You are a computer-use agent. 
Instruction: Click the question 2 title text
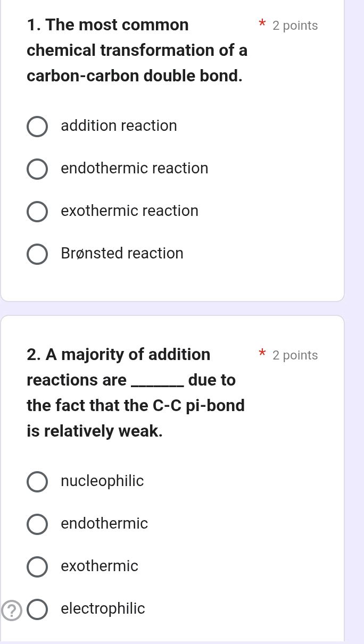point(135,392)
